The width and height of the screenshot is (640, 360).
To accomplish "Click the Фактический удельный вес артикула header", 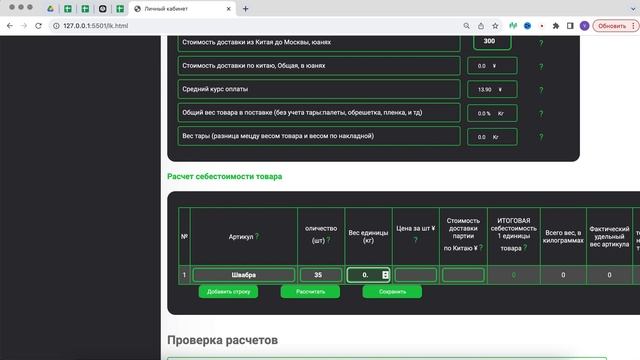I will [609, 236].
